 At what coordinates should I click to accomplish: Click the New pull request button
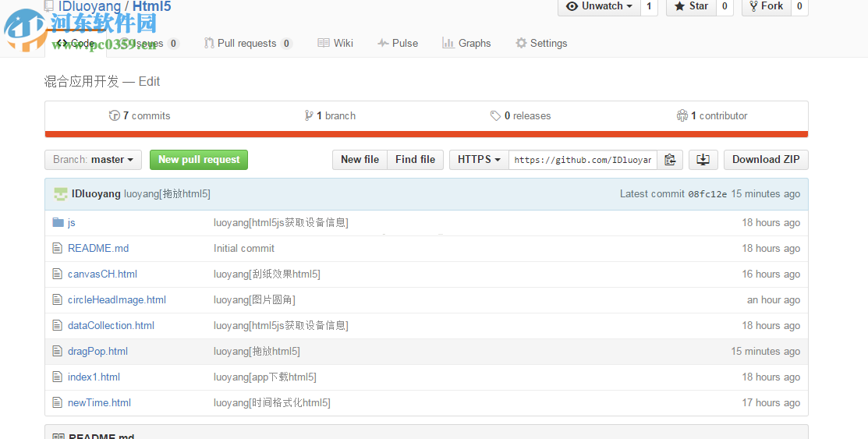199,159
